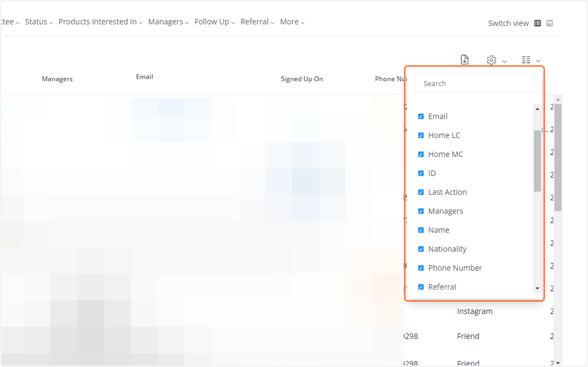Uncheck the Email column checkbox

tap(420, 116)
